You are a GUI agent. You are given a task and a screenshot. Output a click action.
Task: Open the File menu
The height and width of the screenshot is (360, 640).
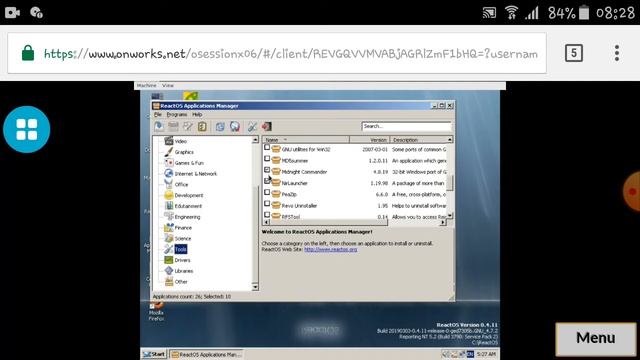point(158,115)
